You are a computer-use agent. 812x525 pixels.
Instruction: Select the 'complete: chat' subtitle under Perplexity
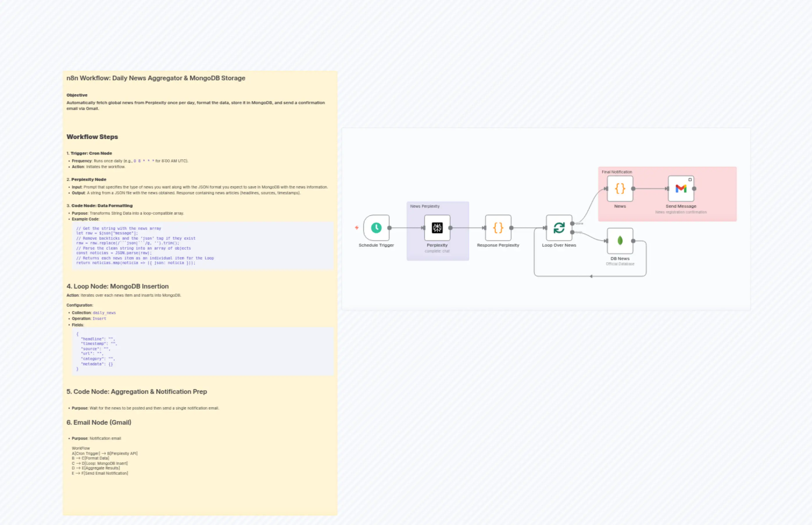[437, 251]
